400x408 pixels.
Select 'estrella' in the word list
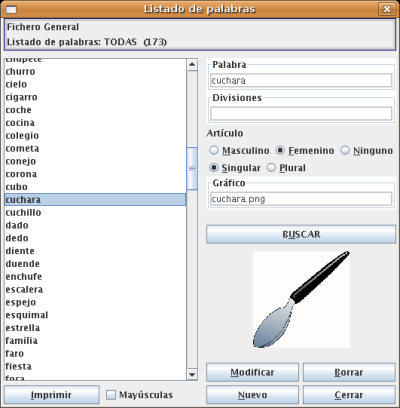coord(95,328)
